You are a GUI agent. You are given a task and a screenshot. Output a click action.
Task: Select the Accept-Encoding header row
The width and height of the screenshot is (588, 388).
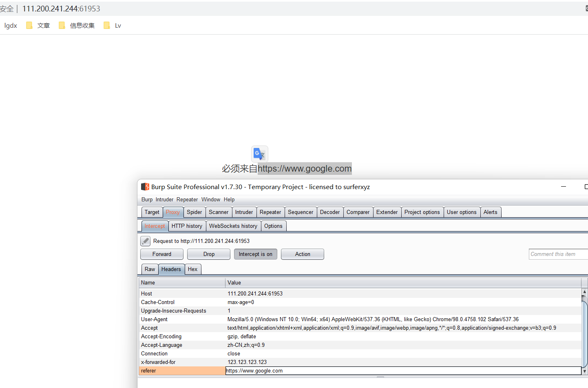click(360, 336)
